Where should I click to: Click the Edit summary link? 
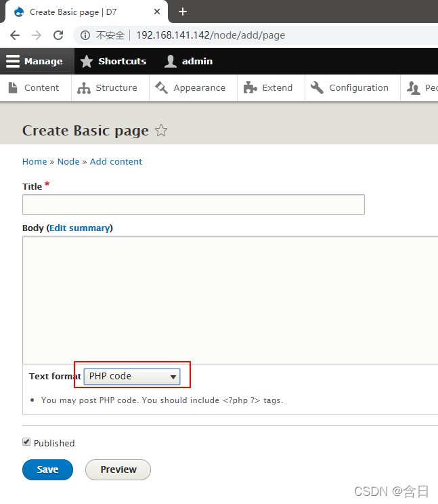(79, 228)
